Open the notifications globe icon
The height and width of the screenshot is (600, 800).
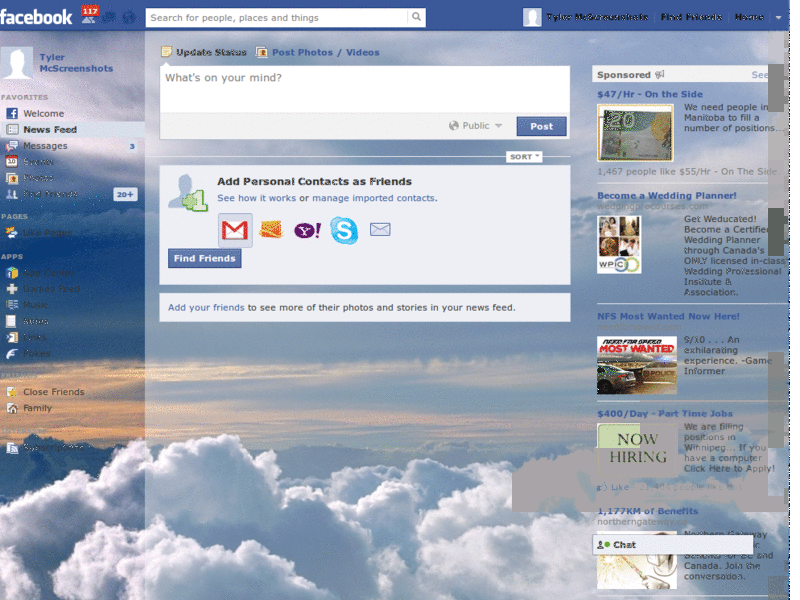tap(129, 17)
